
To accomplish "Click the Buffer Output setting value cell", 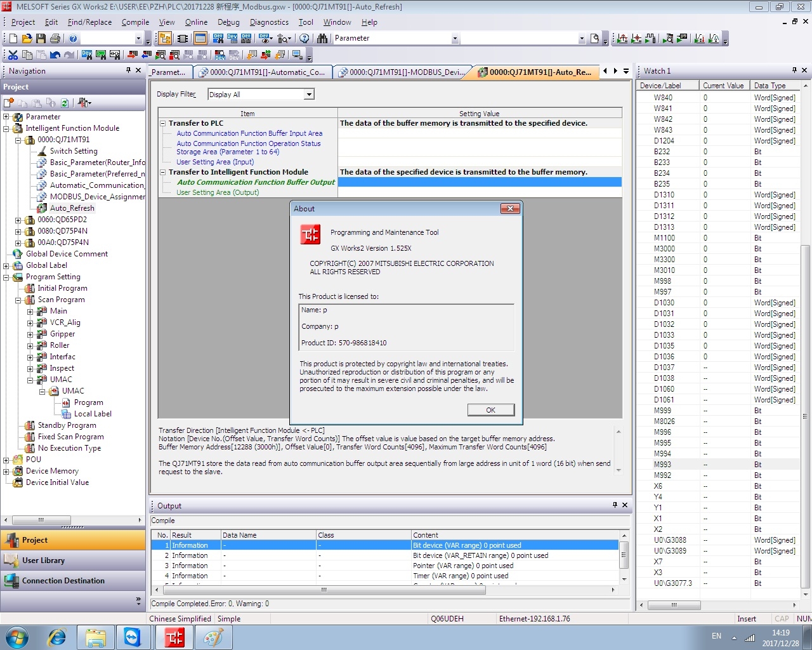I will click(480, 182).
